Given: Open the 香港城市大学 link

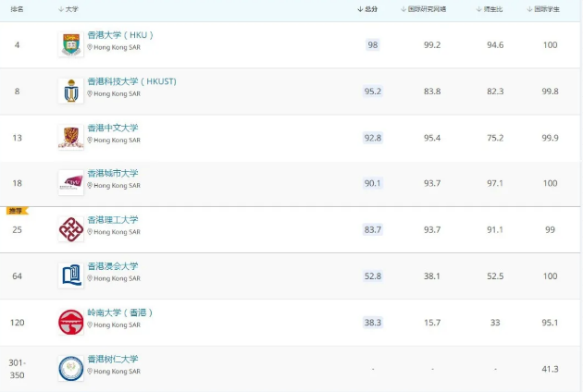Looking at the screenshot, I should point(113,173).
